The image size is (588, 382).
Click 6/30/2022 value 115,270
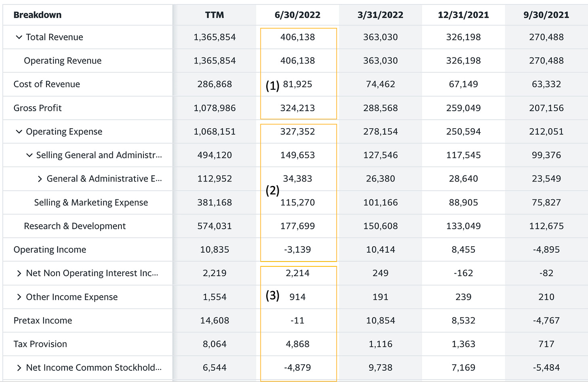pos(298,203)
